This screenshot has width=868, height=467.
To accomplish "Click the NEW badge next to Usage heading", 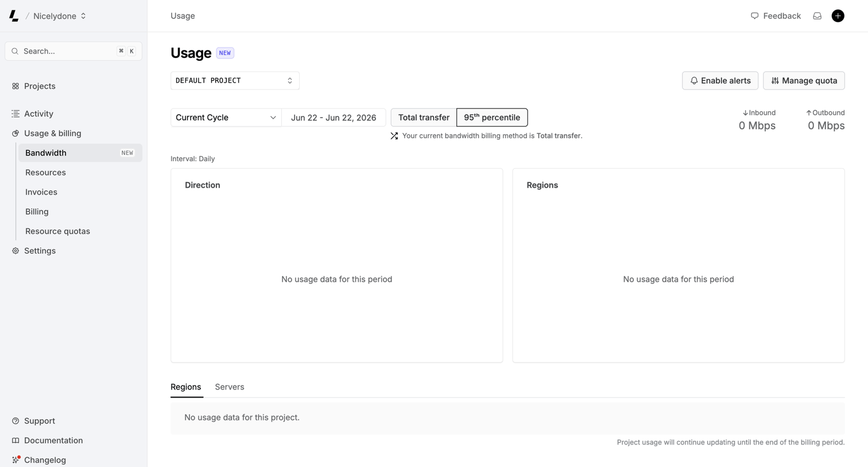I will click(x=225, y=53).
